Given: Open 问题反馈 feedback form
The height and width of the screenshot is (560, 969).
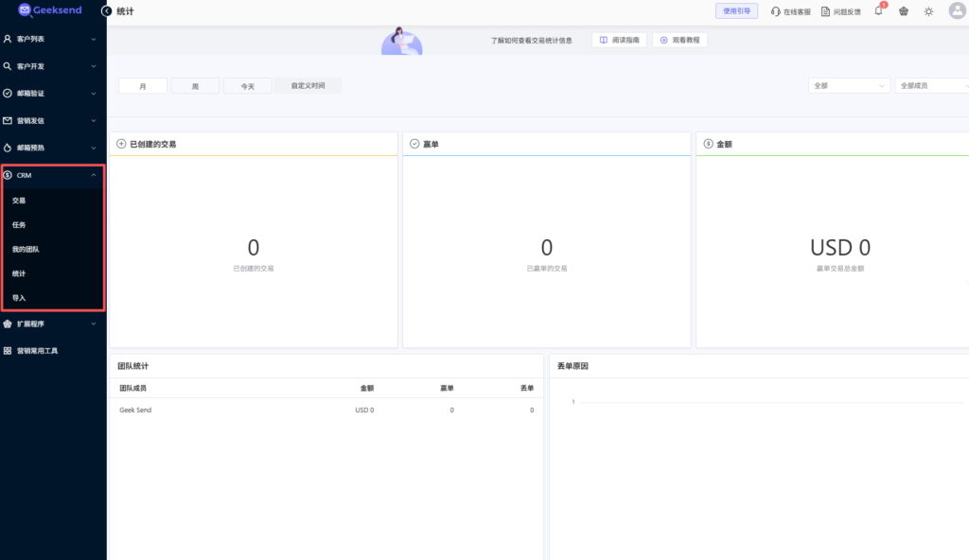Looking at the screenshot, I should pos(840,11).
